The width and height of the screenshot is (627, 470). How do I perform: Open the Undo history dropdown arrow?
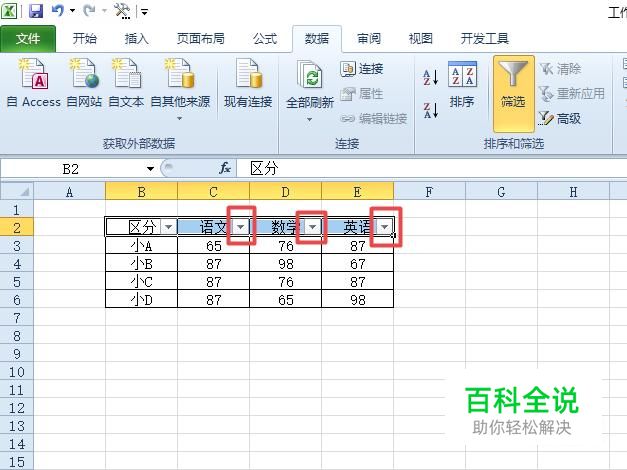[x=72, y=11]
